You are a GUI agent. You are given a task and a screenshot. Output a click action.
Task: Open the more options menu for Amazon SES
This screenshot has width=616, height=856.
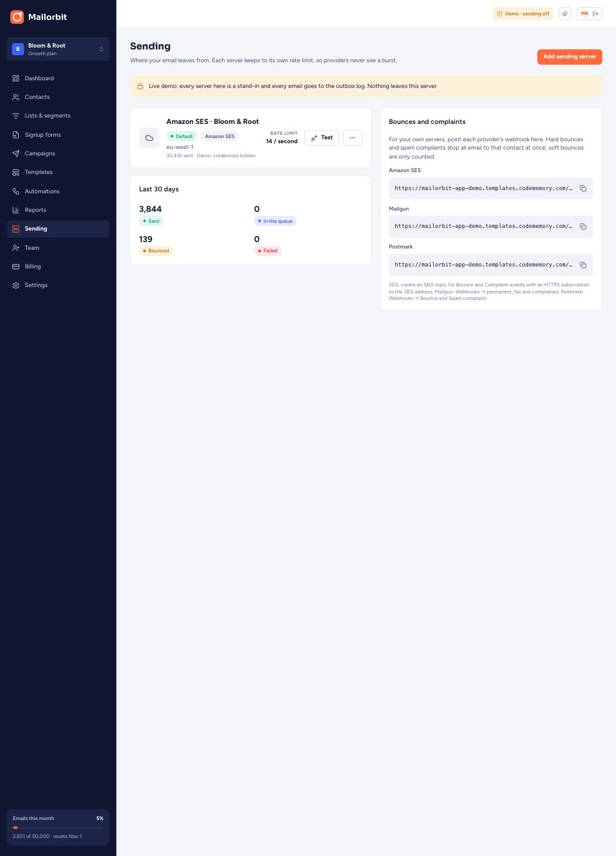tap(352, 137)
